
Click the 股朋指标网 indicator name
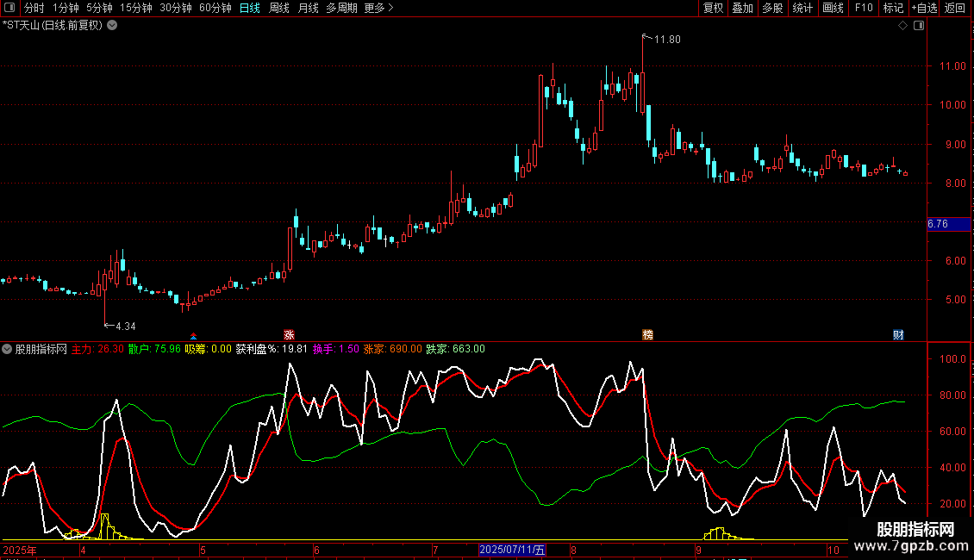41,349
